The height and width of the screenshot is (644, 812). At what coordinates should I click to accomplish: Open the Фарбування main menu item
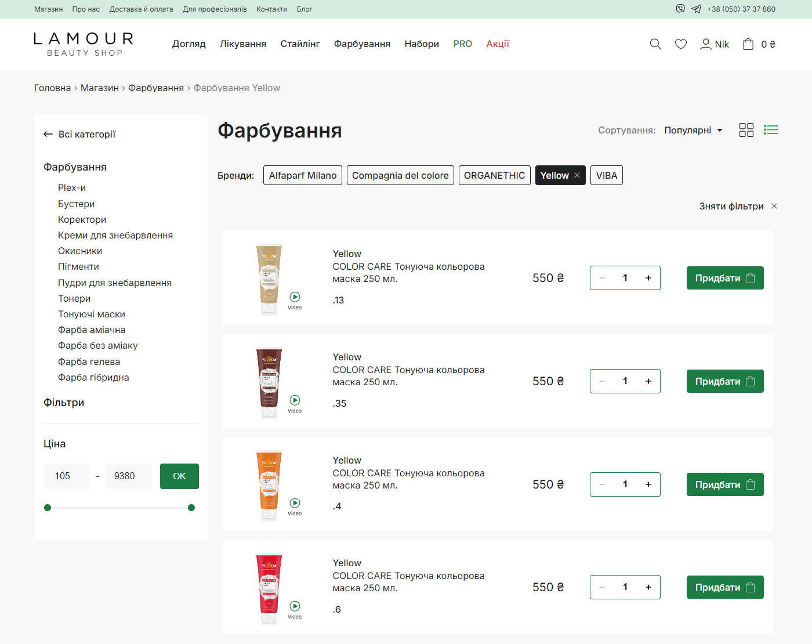(x=362, y=44)
